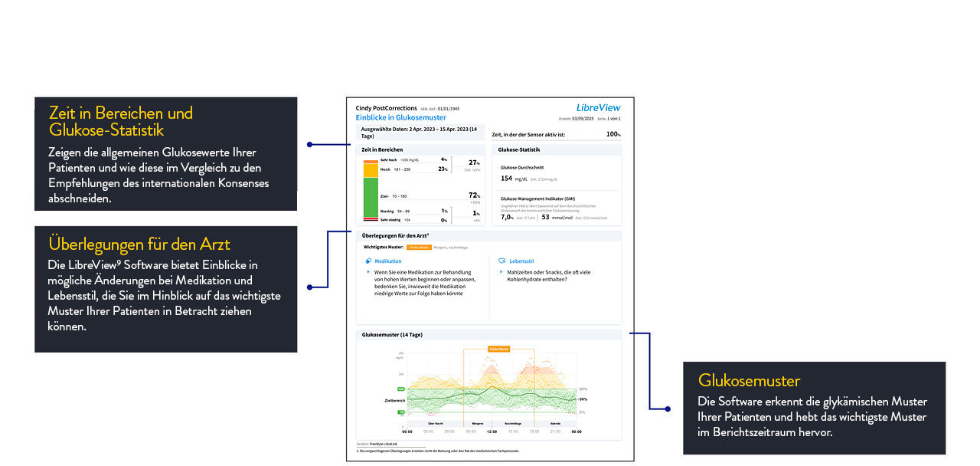The height and width of the screenshot is (466, 980).
Task: Click the yellow high range bar segment
Action: coord(370,169)
